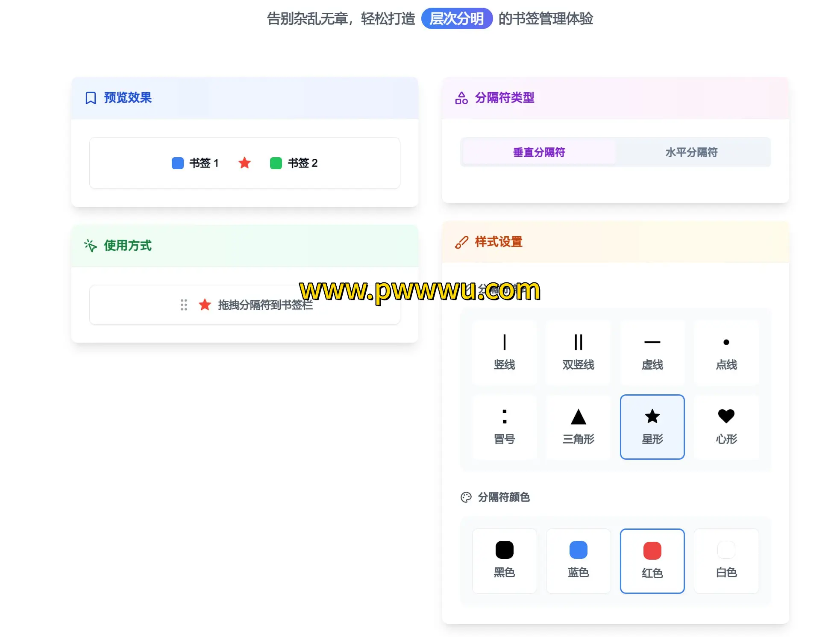The width and height of the screenshot is (840, 637).
Task: Click the red star draggable separator
Action: tap(205, 305)
